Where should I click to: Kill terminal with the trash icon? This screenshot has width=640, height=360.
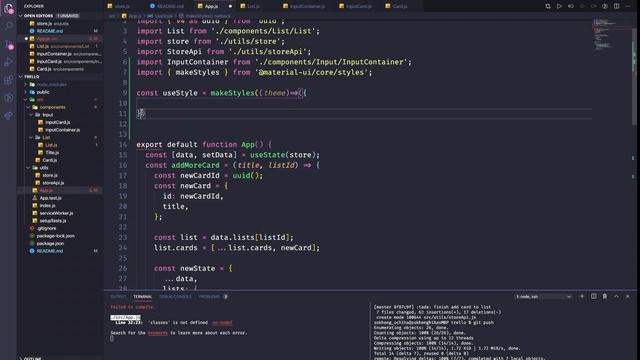[605, 296]
